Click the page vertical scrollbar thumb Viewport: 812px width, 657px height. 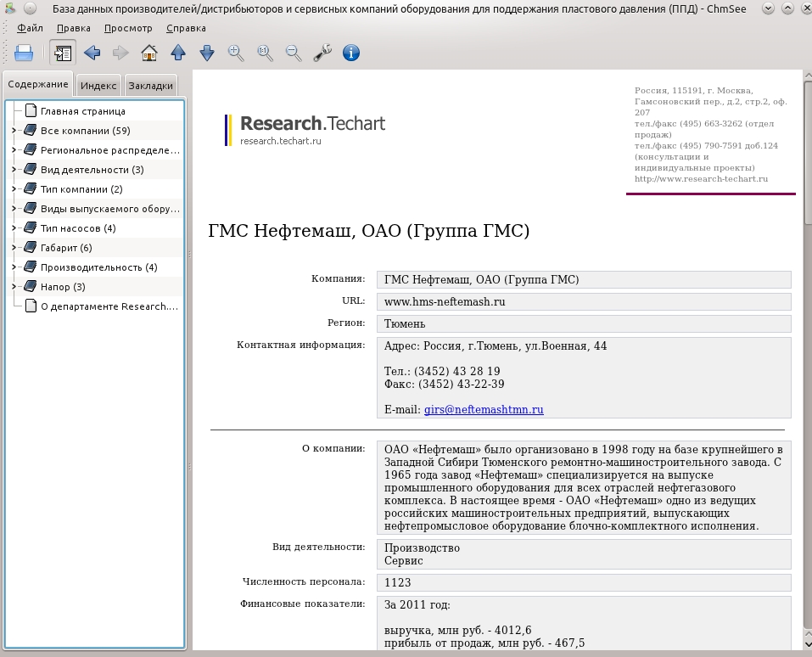808,153
